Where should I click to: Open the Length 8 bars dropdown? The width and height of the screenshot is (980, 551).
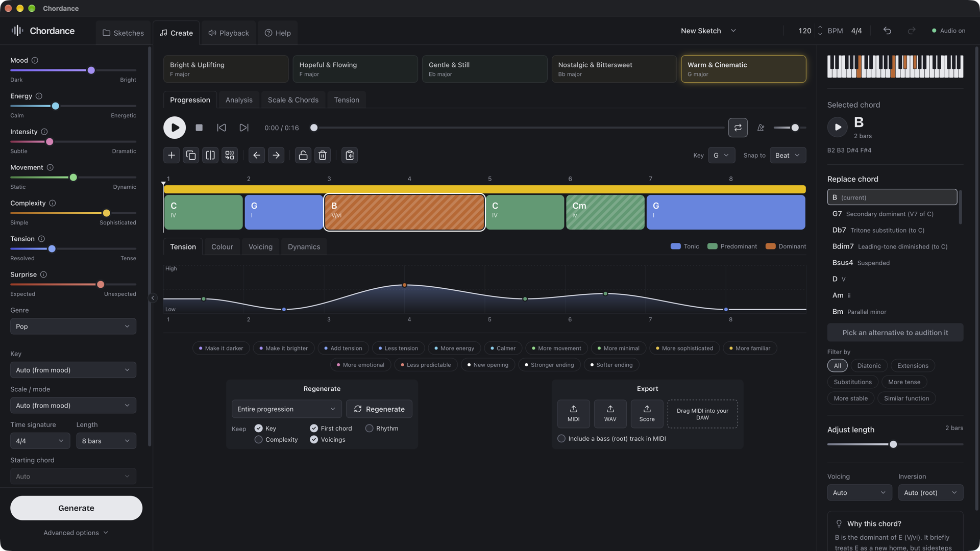[106, 441]
